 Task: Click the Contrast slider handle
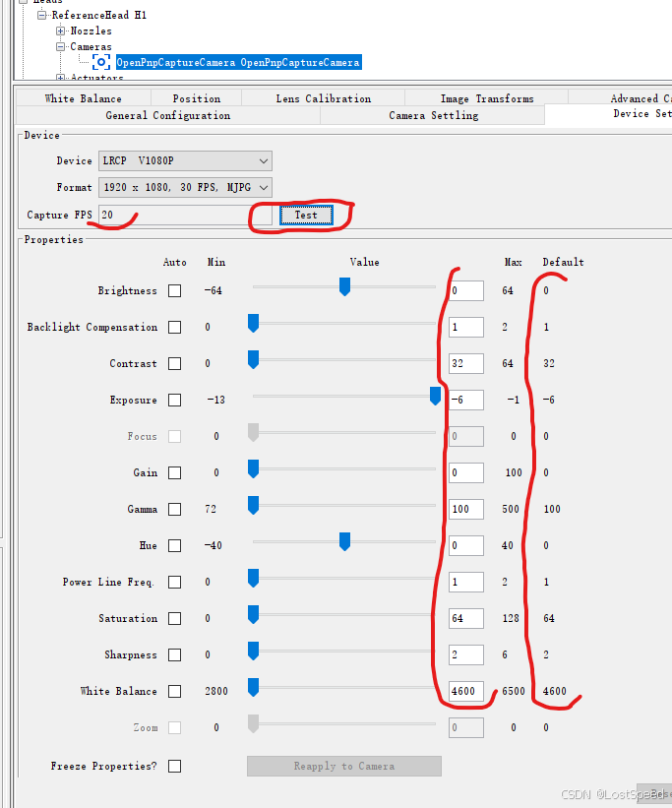tap(253, 359)
